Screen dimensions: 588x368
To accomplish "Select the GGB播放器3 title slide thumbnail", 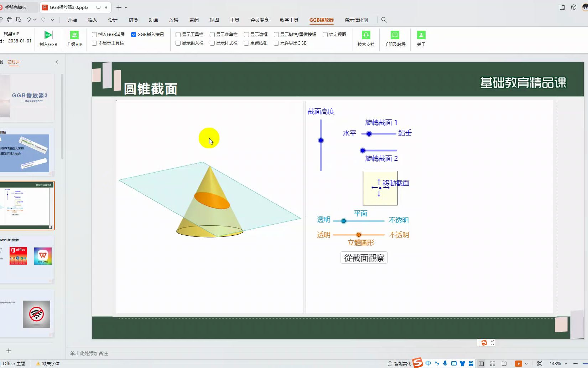I will [27, 97].
